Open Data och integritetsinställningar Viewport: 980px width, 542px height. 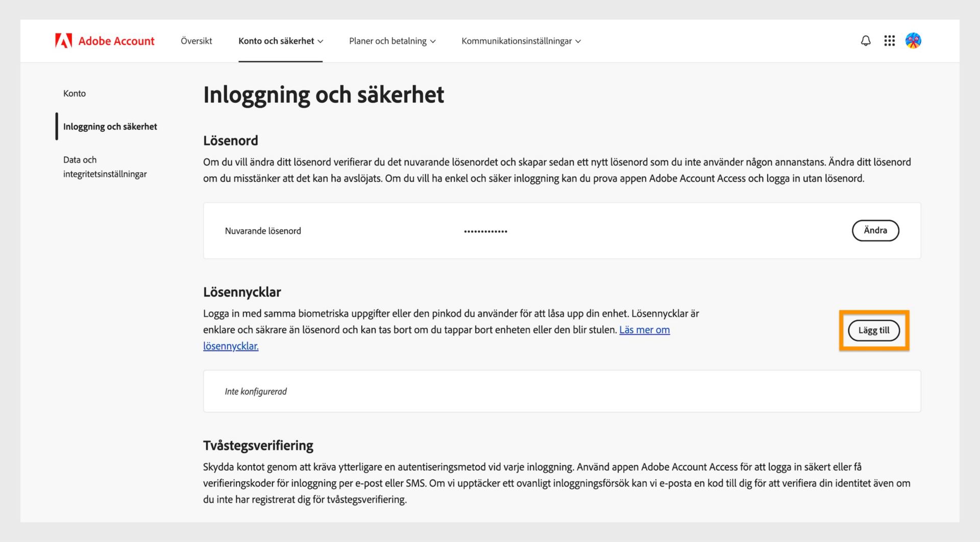tap(104, 167)
